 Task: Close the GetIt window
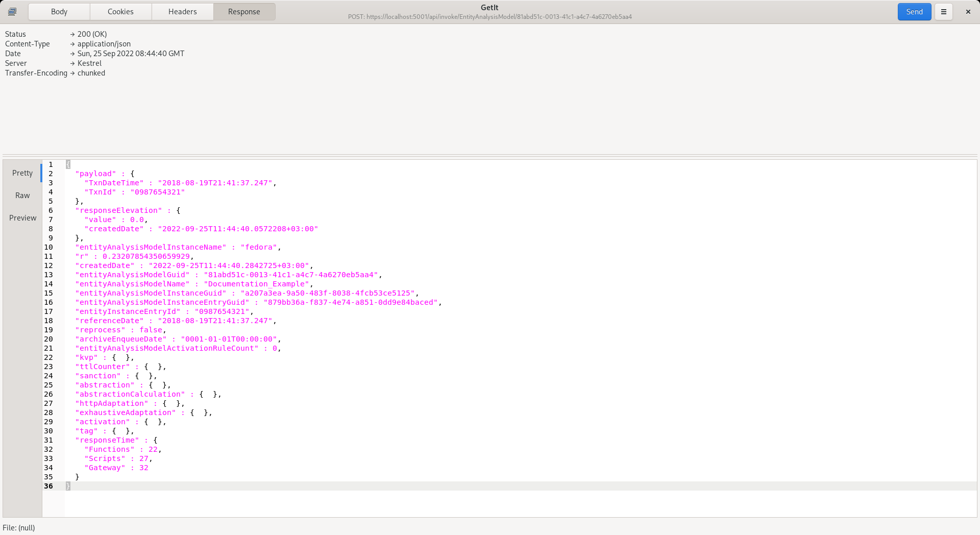968,12
